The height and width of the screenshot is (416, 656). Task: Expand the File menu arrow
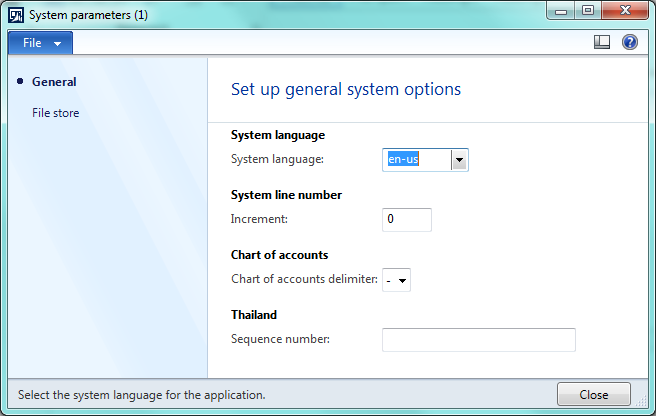tap(57, 44)
